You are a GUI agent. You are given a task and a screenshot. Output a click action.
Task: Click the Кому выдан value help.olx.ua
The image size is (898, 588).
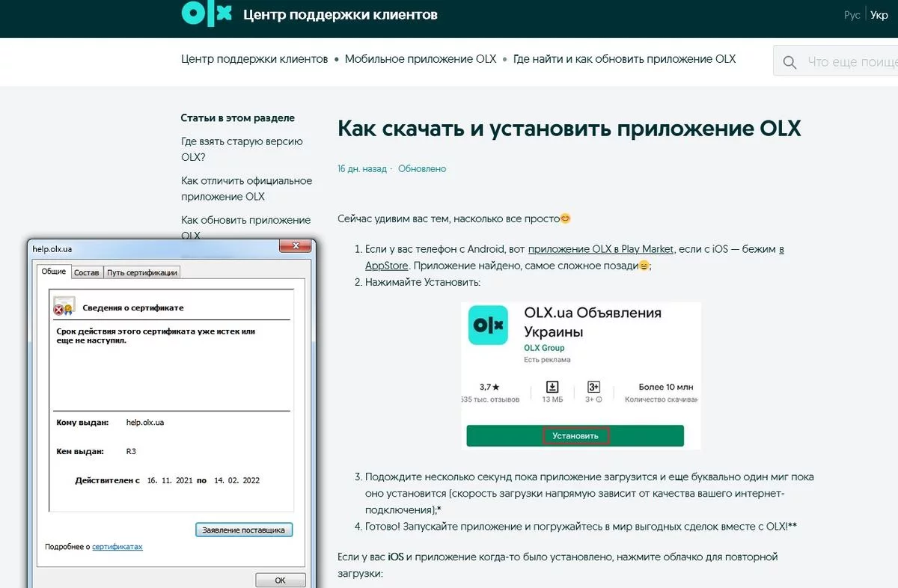tap(145, 423)
